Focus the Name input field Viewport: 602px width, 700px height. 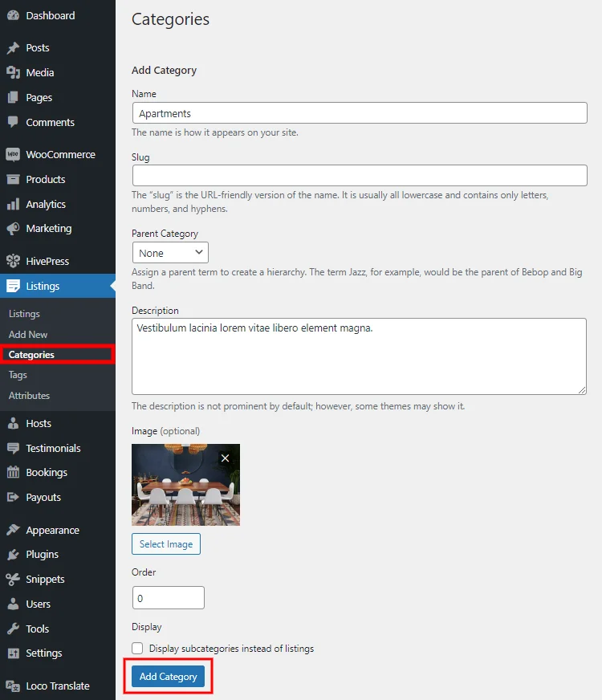point(360,113)
